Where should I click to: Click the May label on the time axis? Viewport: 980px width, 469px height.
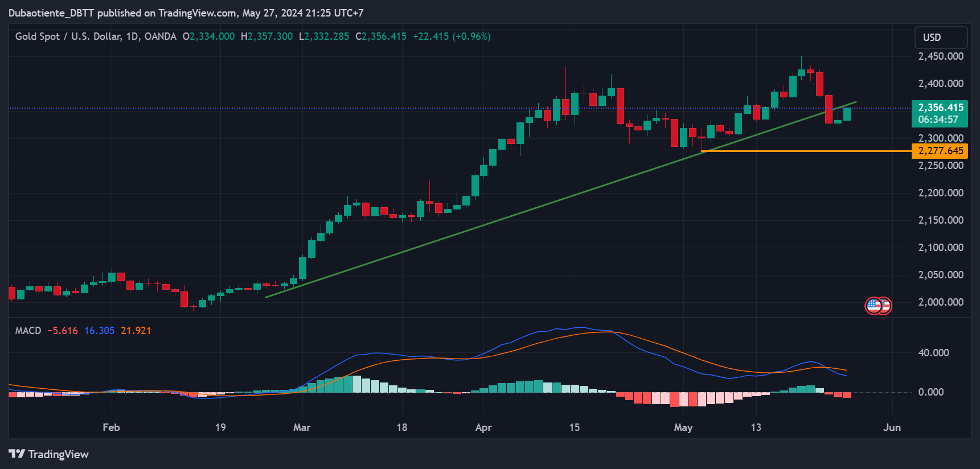(683, 427)
